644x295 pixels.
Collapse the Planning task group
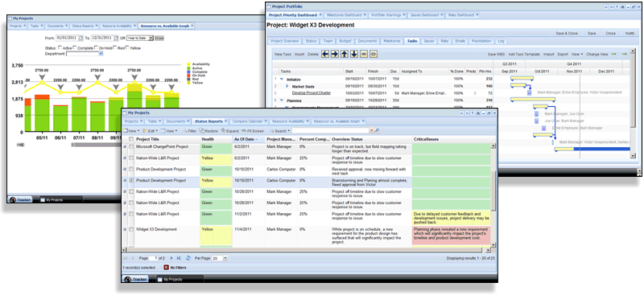[282, 100]
